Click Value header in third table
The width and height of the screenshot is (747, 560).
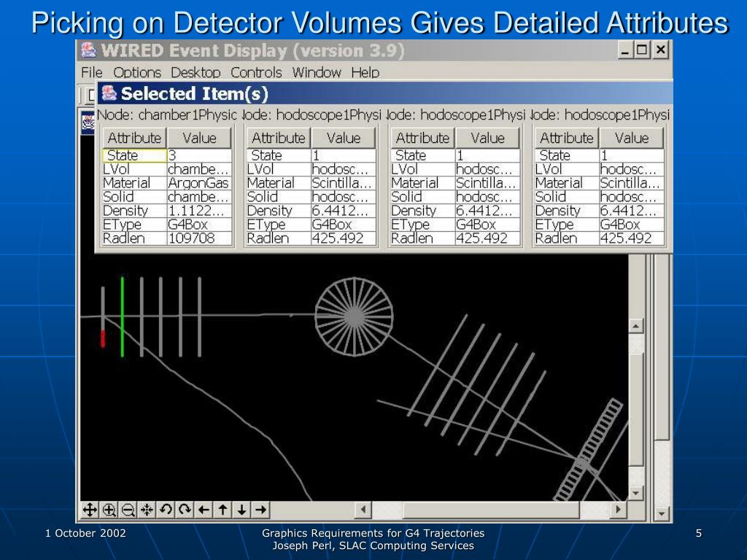pyautogui.click(x=488, y=138)
